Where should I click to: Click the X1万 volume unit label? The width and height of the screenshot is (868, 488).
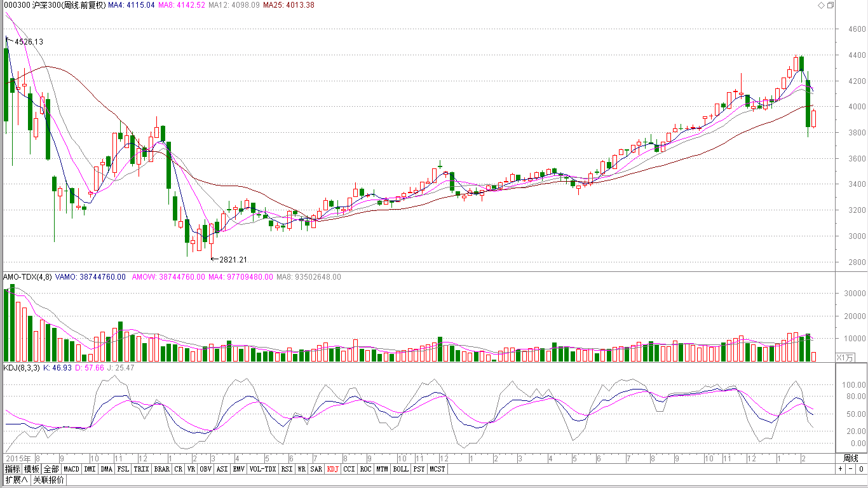point(845,357)
